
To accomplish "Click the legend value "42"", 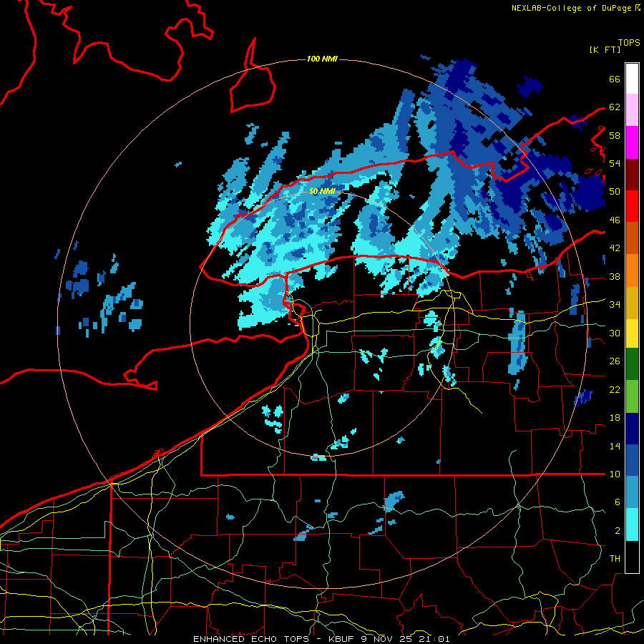I will [x=615, y=248].
